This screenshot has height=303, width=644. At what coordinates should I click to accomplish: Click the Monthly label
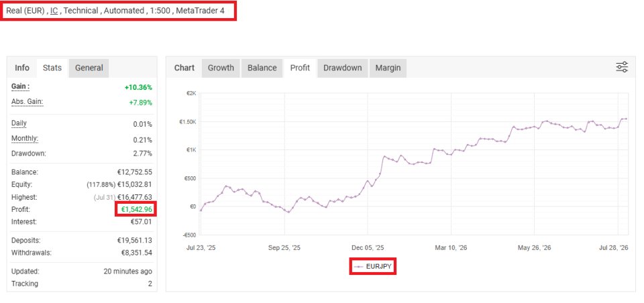[25, 139]
